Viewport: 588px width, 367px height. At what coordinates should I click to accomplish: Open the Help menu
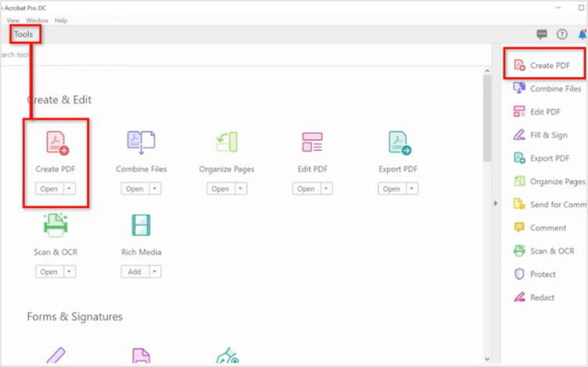(x=60, y=20)
